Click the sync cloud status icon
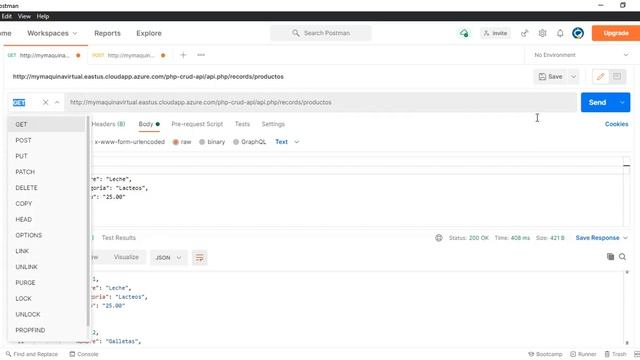This screenshot has height=360, width=640. tap(464, 33)
